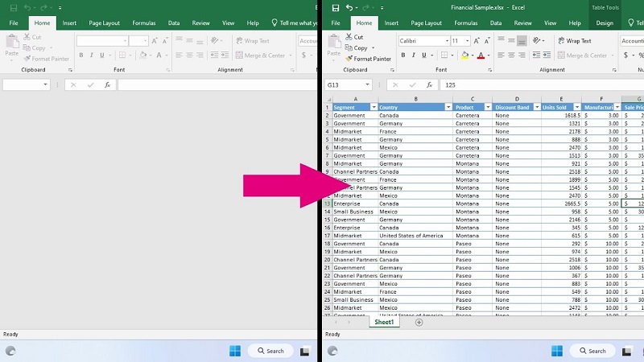Open the Formulas tab in the empty left window
The height and width of the screenshot is (362, 644).
pyautogui.click(x=144, y=23)
